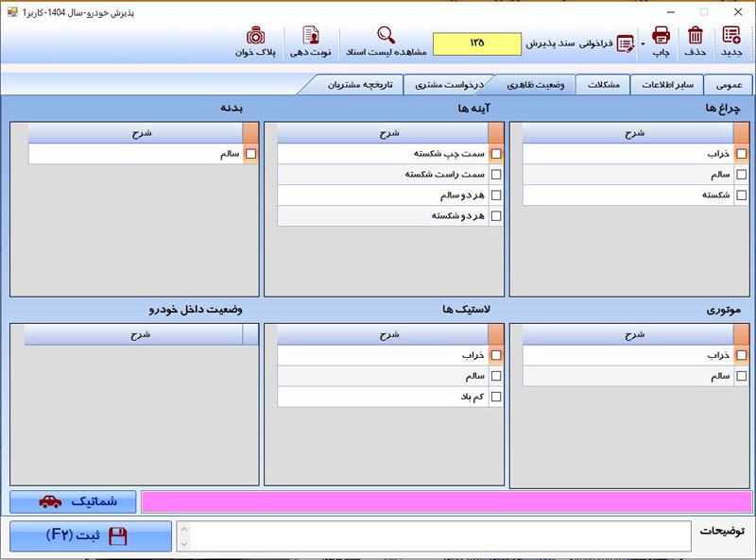Click the جدید (new) document icon
Image resolution: width=756 pixels, height=560 pixels.
(730, 36)
